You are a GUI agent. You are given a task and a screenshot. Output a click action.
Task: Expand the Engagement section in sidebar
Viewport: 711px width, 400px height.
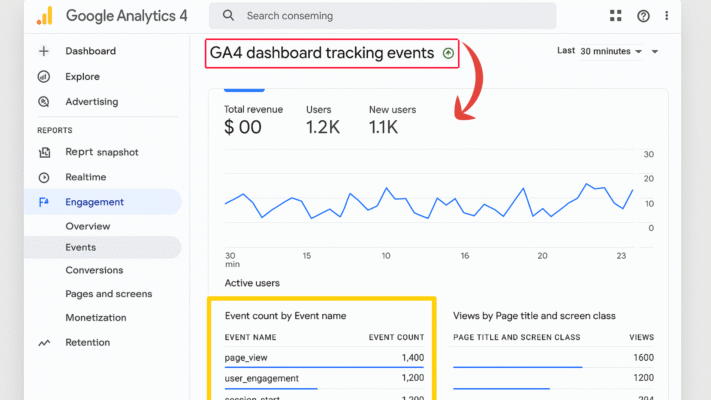(x=94, y=202)
